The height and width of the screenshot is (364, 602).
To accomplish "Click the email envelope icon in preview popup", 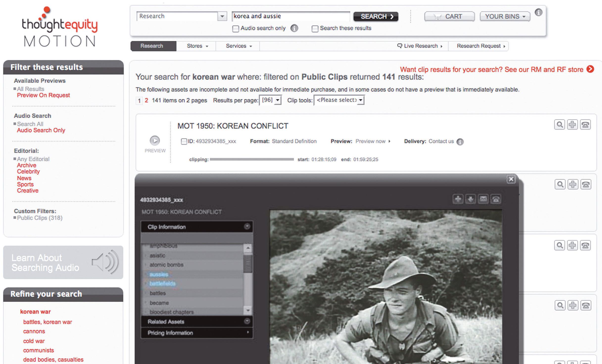I will coord(483,199).
